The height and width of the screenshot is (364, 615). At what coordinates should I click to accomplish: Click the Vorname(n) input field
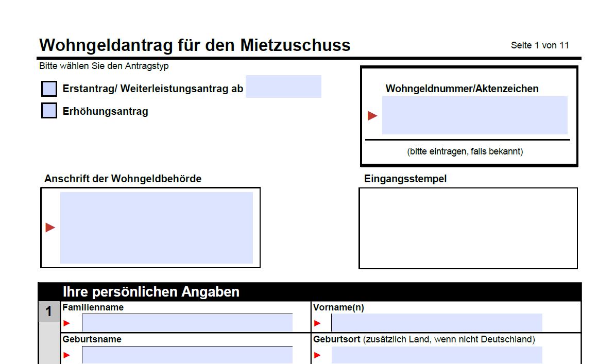pyautogui.click(x=437, y=323)
